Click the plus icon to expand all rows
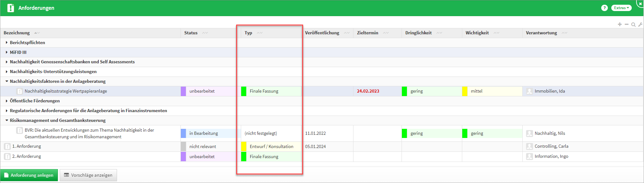 (x=619, y=24)
